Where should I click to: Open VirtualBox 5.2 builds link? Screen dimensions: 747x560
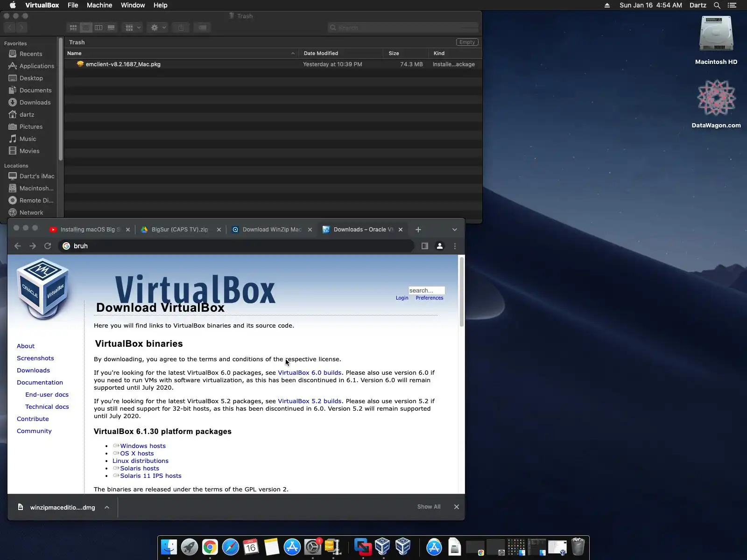click(x=310, y=401)
